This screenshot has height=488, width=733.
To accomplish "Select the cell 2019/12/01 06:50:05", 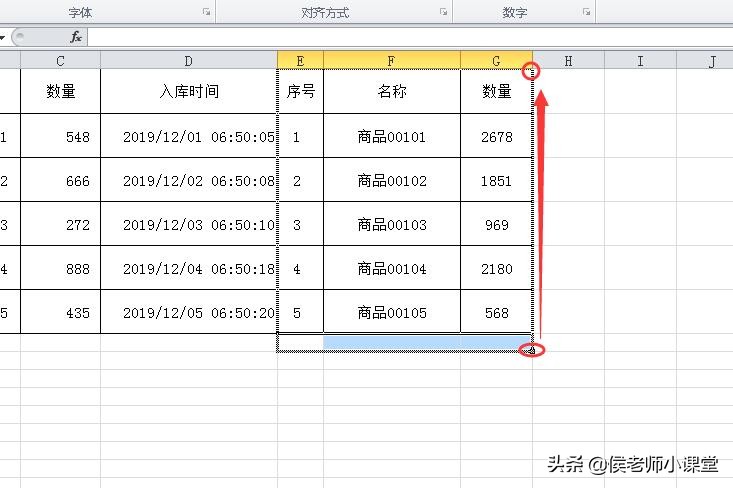I will (189, 136).
